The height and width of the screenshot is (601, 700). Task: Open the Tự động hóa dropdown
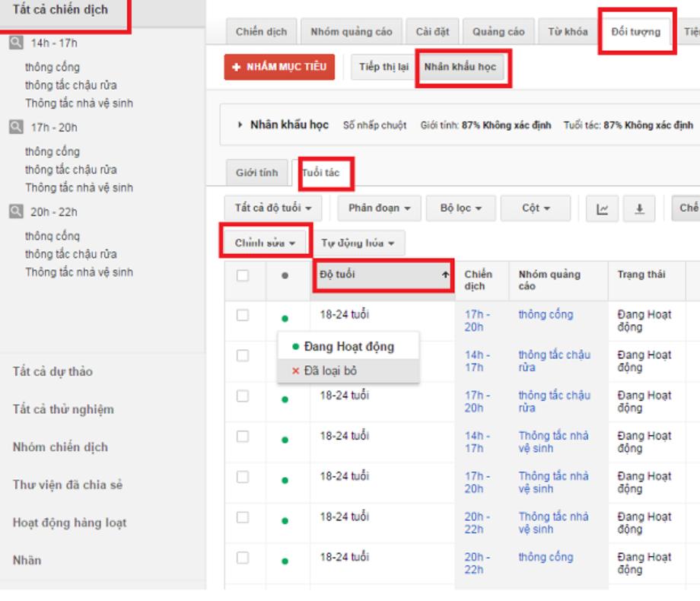tap(358, 243)
